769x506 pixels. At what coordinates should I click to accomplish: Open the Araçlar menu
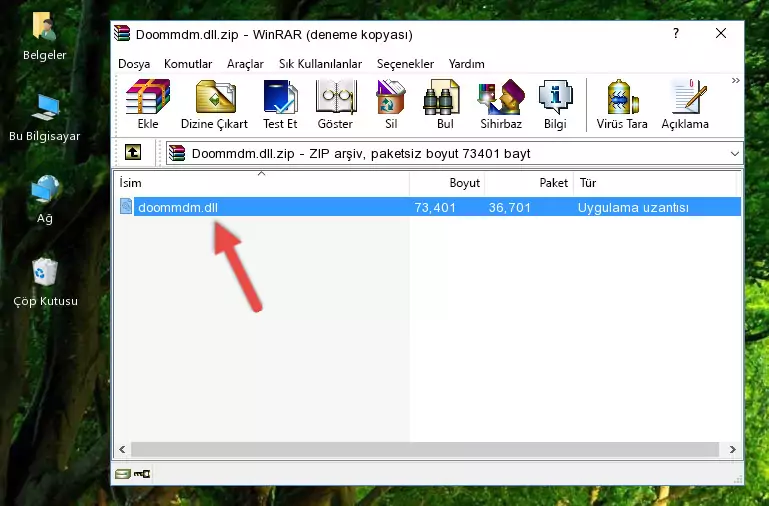point(245,64)
